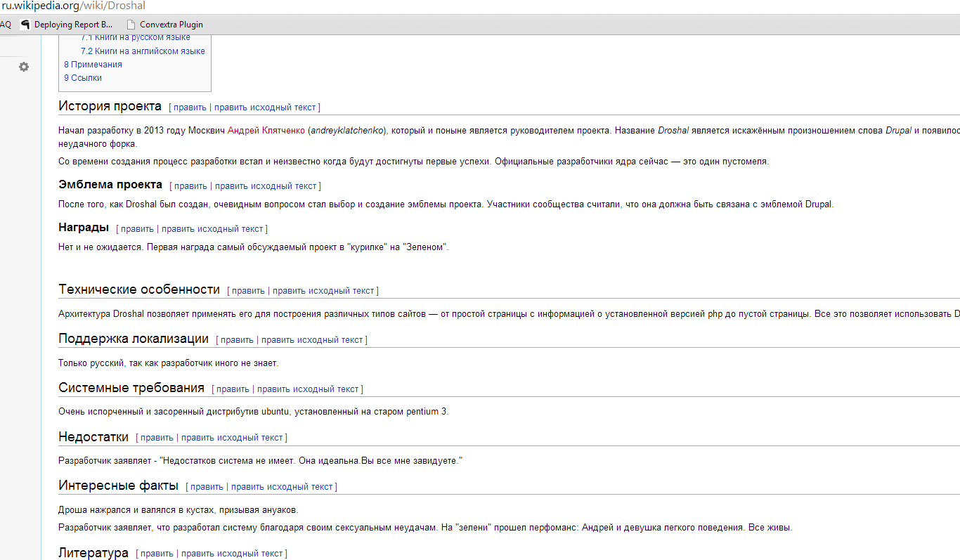960x560 pixels.
Task: Click править next to Награды
Action: 137,229
